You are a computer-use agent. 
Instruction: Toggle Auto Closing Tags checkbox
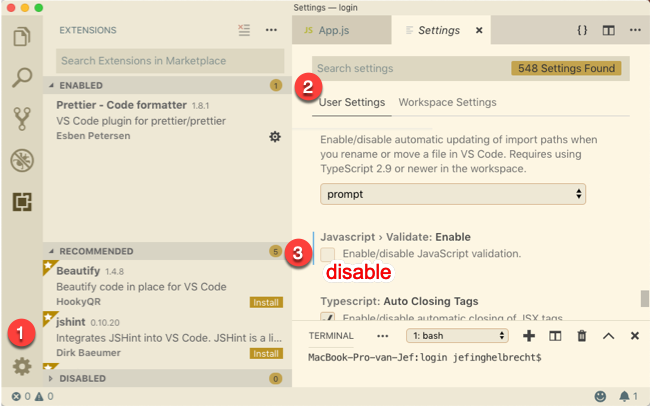point(327,316)
